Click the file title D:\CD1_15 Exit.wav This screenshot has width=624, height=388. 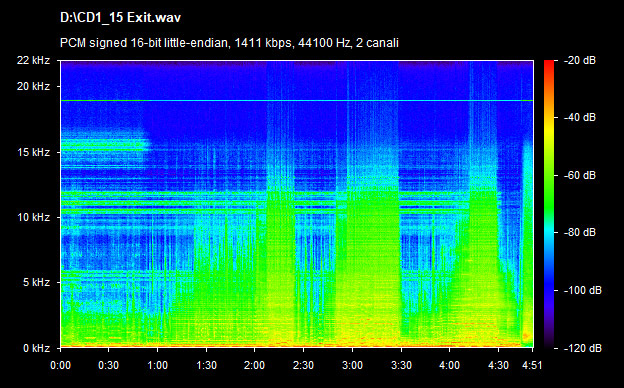(x=121, y=18)
